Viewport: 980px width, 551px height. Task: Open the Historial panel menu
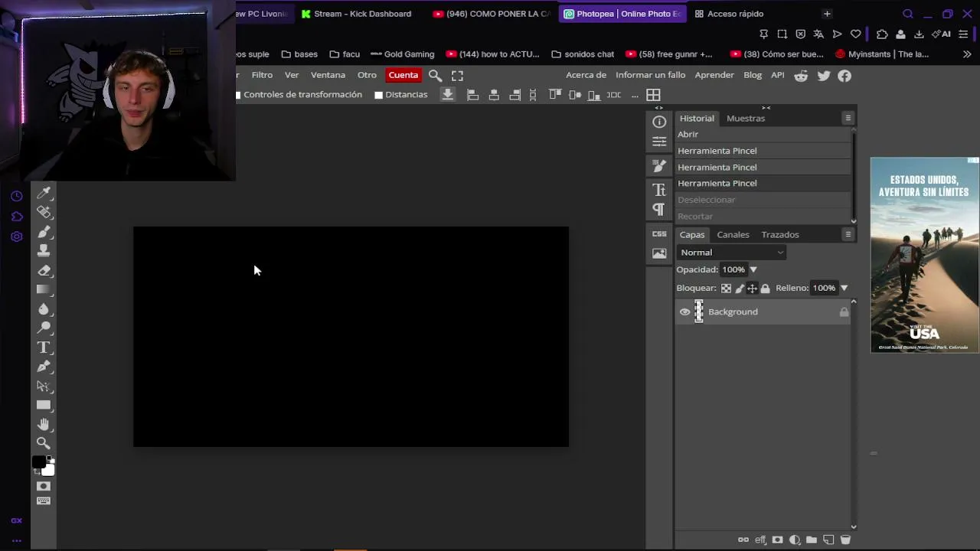tap(848, 118)
